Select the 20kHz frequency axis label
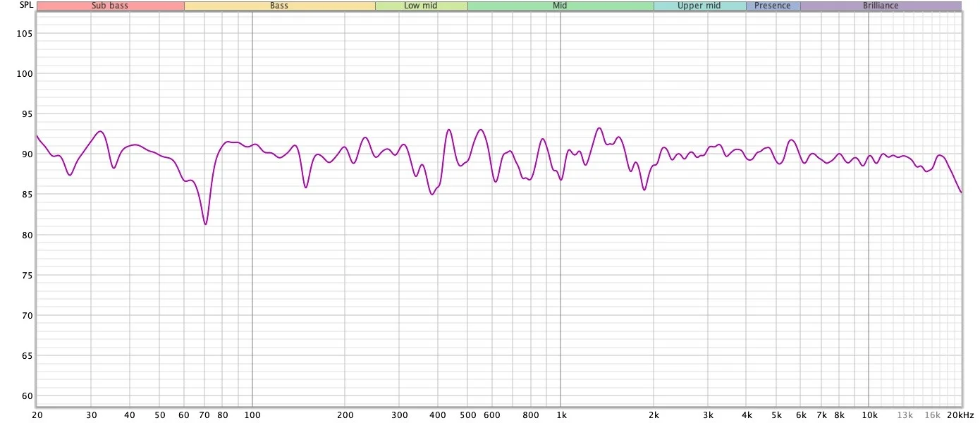Viewport: 980px width, 423px height. coord(960,415)
